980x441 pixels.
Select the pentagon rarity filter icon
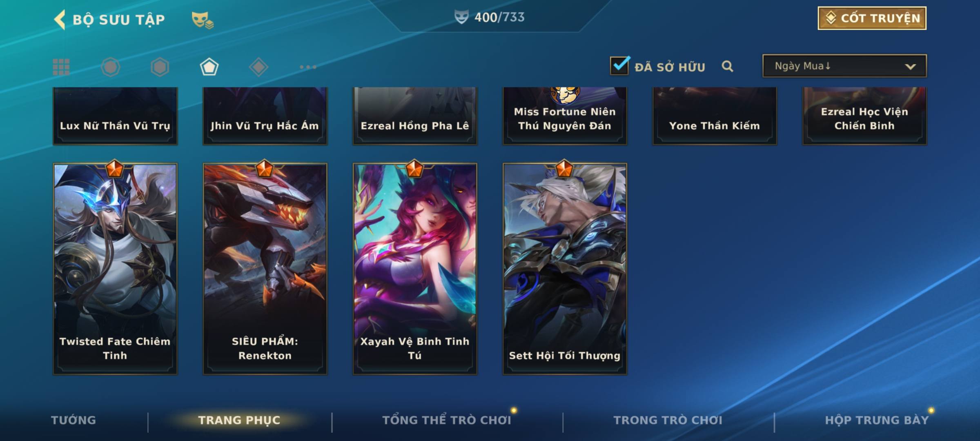[209, 67]
